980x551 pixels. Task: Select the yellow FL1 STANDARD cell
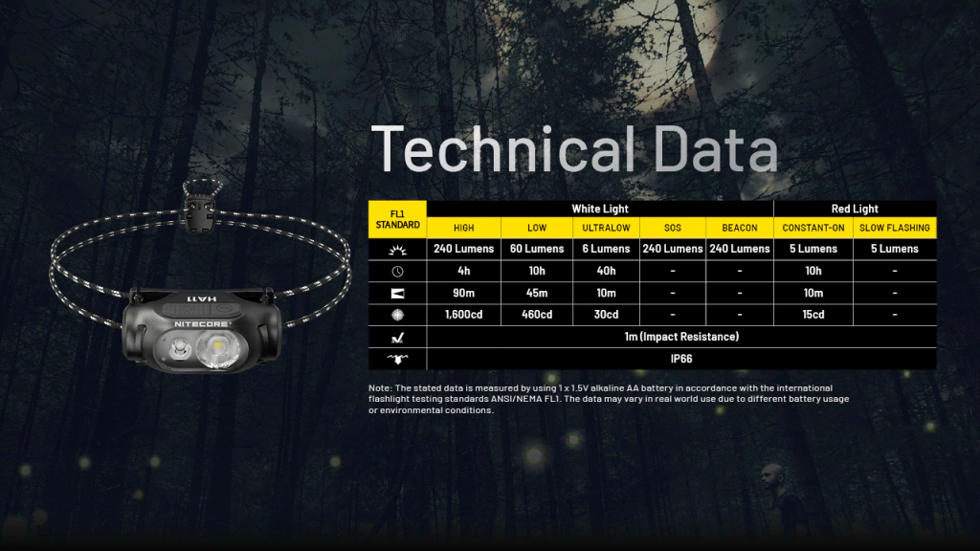pos(397,219)
